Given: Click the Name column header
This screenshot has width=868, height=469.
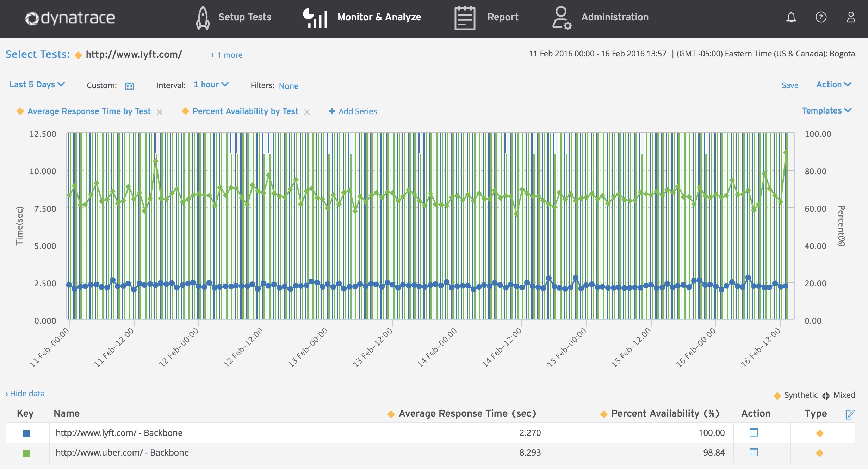Looking at the screenshot, I should pyautogui.click(x=66, y=413).
